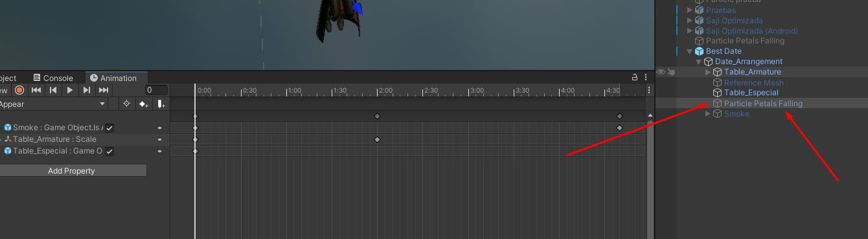Select Smoke in the hierarchy
Screen dimensions: 868x239
737,114
